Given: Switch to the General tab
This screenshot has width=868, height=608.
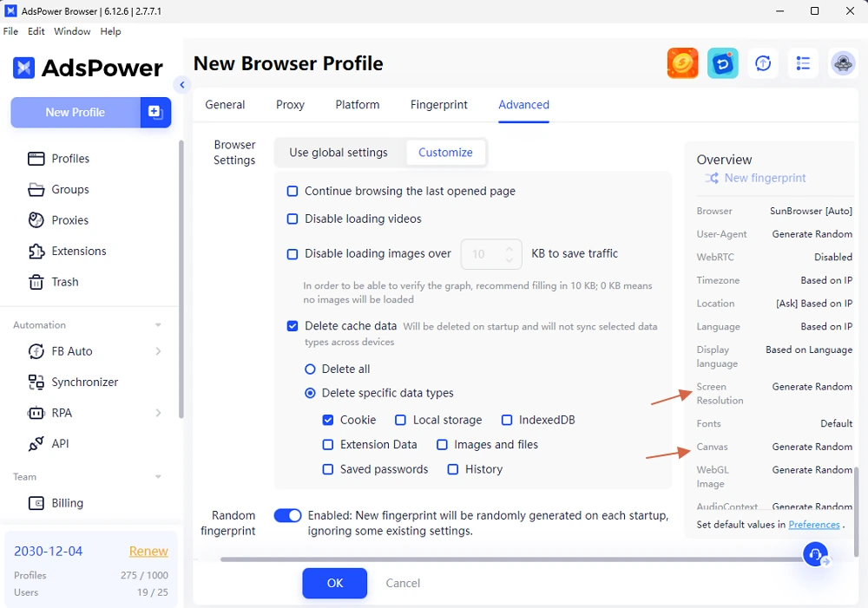Looking at the screenshot, I should pyautogui.click(x=225, y=105).
